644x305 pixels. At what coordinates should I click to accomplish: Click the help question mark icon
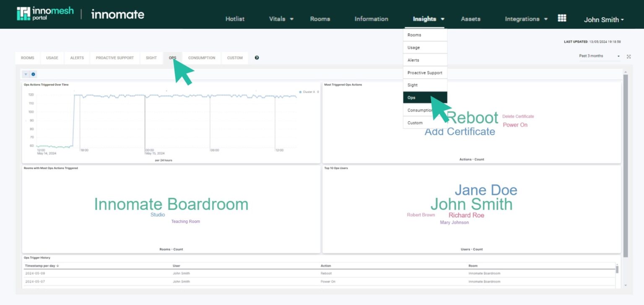coord(257,58)
